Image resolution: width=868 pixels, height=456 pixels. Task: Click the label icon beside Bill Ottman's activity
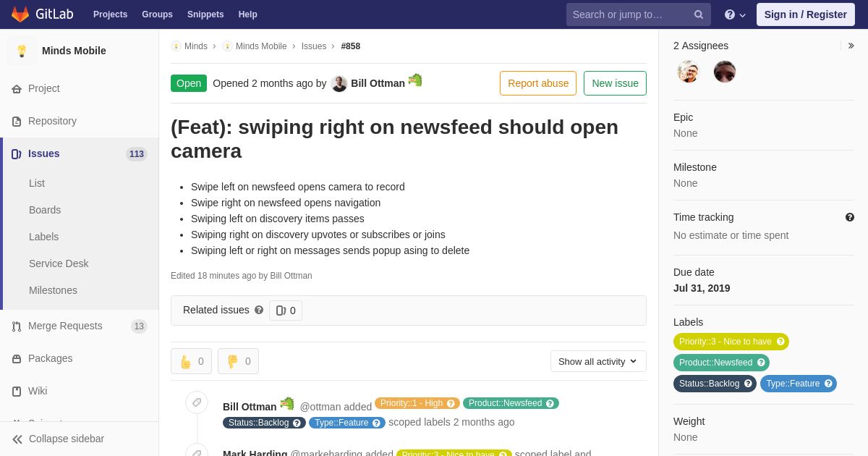[197, 403]
